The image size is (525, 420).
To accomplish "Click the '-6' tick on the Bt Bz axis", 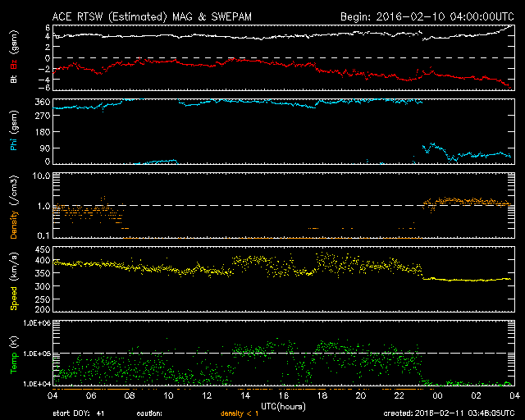I will (x=44, y=88).
